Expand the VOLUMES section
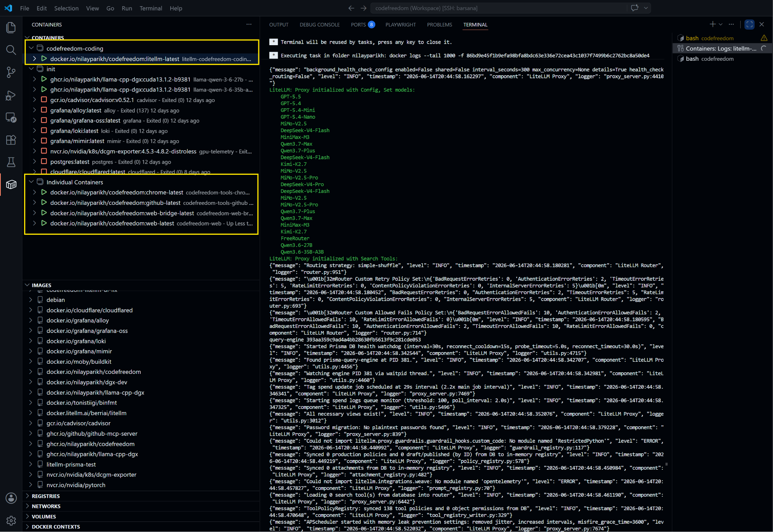773x532 pixels. click(27, 516)
